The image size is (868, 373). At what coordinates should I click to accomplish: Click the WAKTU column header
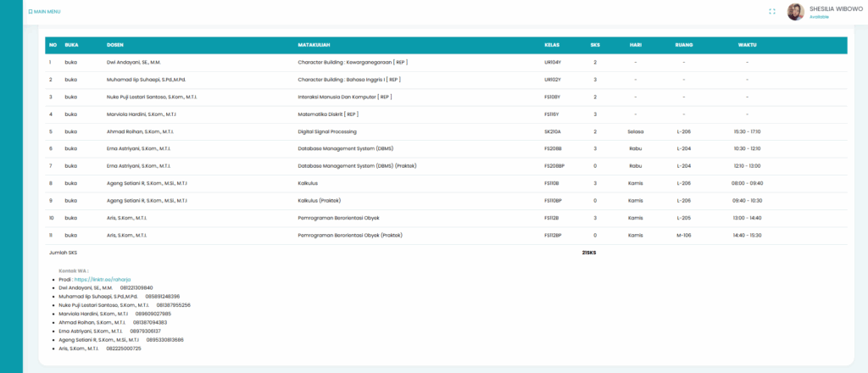747,45
